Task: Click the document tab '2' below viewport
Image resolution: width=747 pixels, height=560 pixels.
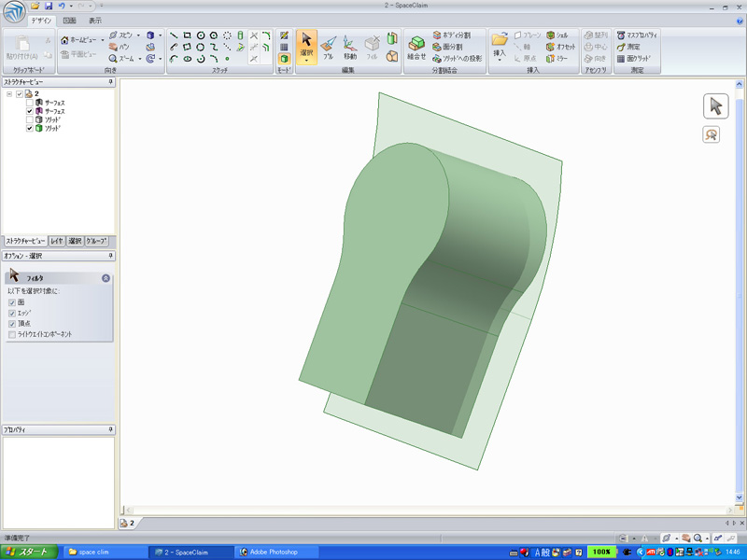Action: click(127, 524)
